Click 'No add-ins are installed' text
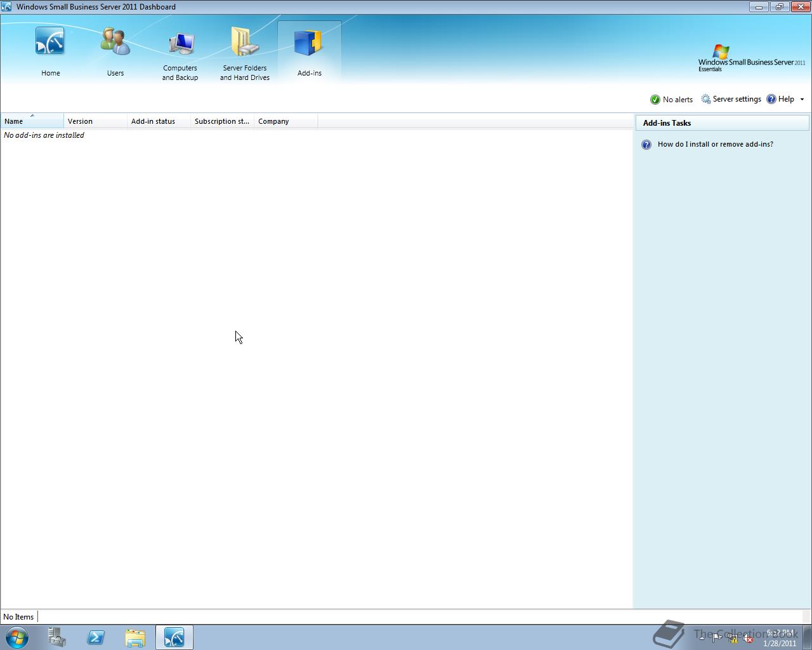 point(44,135)
